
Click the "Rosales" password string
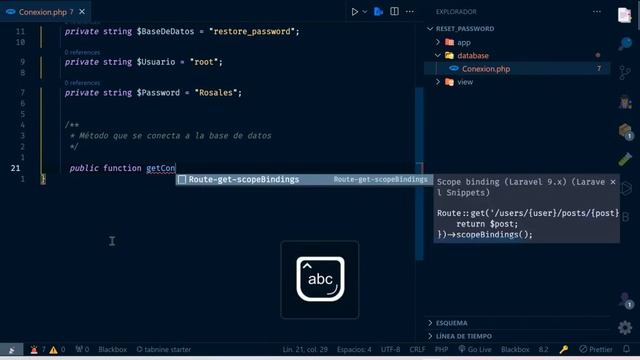[x=216, y=93]
